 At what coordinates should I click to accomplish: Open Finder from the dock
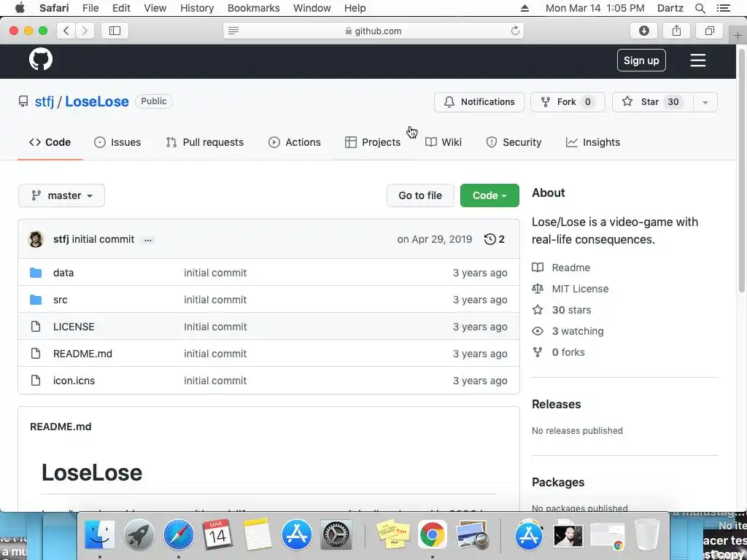[x=99, y=534]
